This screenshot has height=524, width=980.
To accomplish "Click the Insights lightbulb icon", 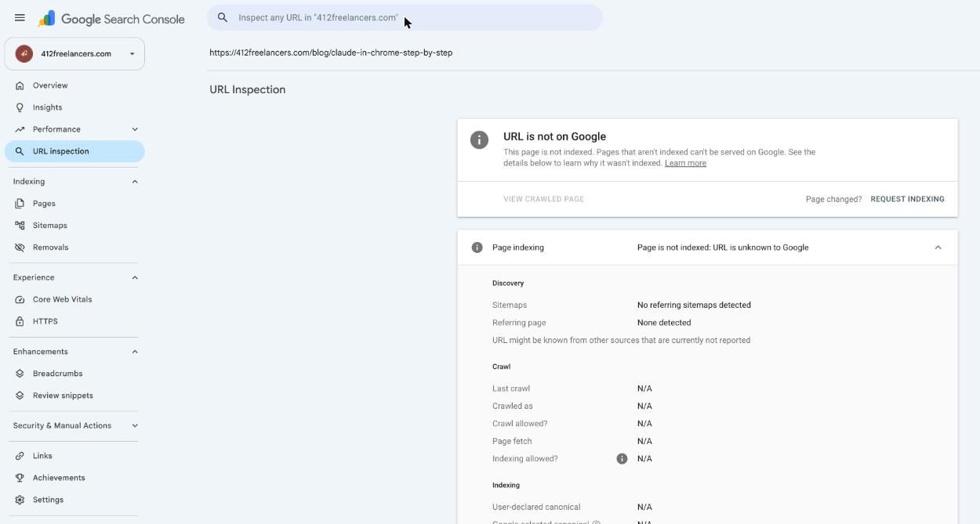I will point(20,107).
